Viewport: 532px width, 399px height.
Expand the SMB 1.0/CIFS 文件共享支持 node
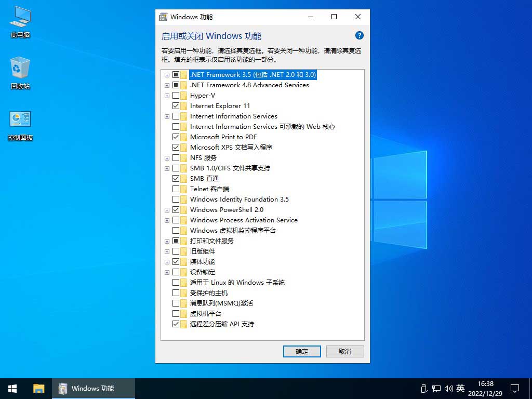(x=167, y=168)
